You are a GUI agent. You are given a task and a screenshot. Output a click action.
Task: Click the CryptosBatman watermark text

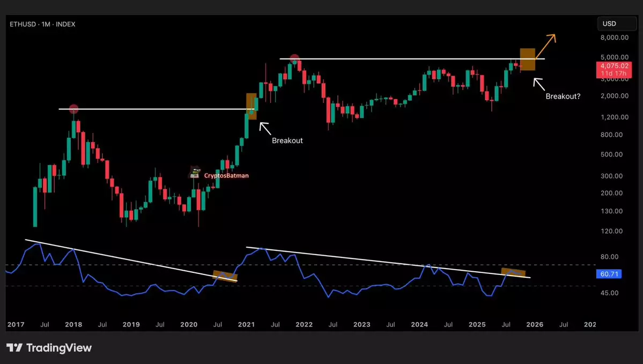(226, 175)
